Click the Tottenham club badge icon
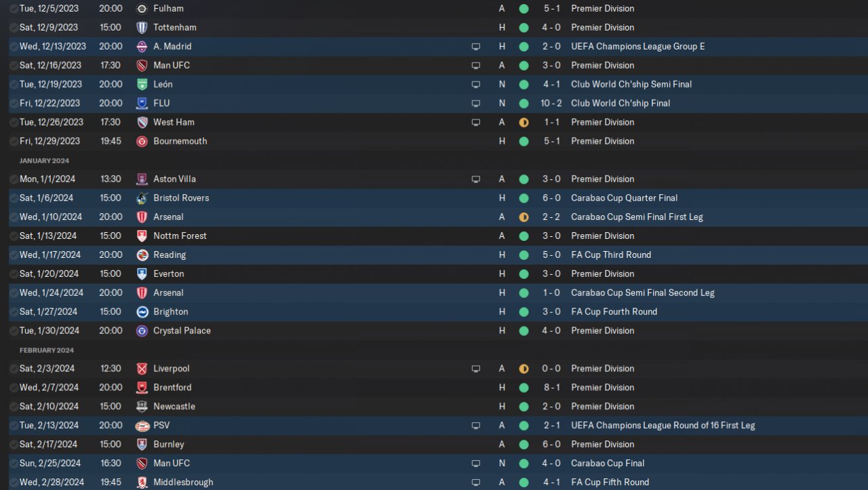This screenshot has height=490, width=868. point(142,28)
